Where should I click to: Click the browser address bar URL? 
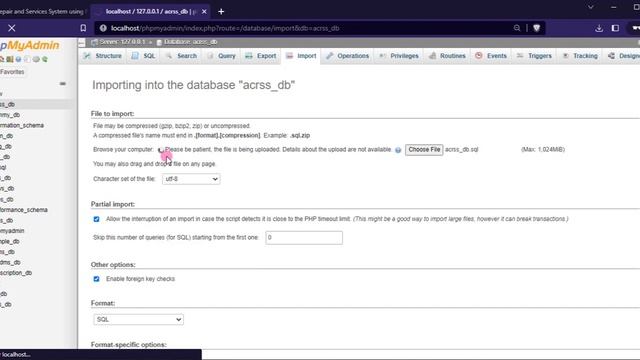[x=225, y=28]
